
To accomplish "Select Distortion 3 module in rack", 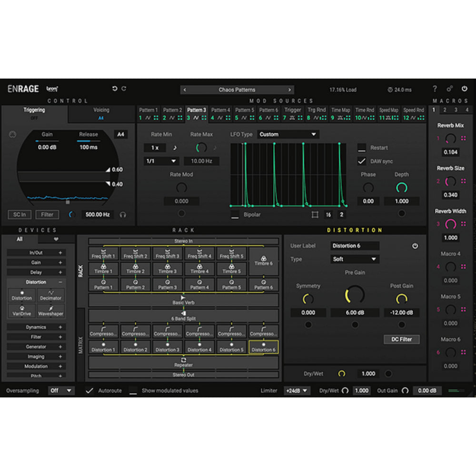I will [x=167, y=347].
